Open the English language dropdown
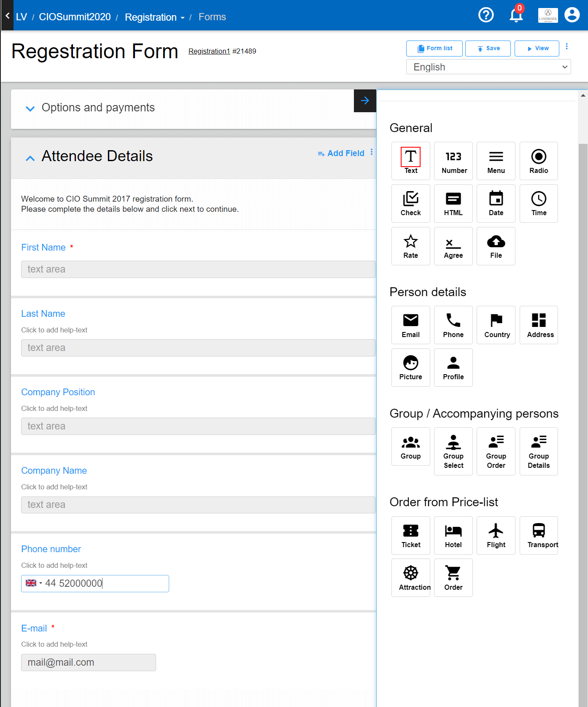 pos(488,67)
